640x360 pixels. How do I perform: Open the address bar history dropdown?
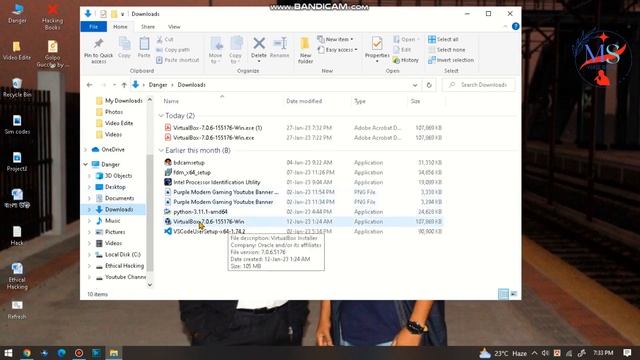pos(415,85)
